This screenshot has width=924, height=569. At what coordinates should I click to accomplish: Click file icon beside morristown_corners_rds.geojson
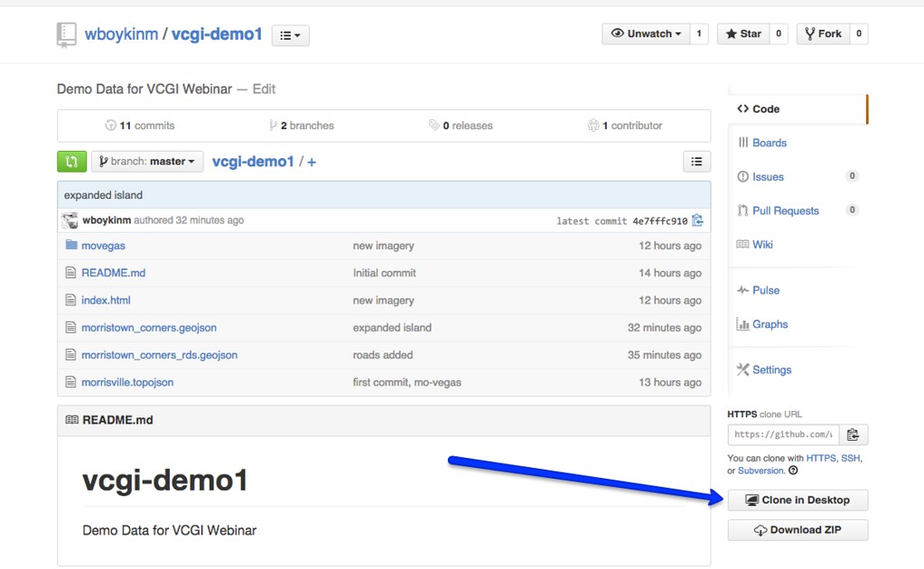pos(70,355)
